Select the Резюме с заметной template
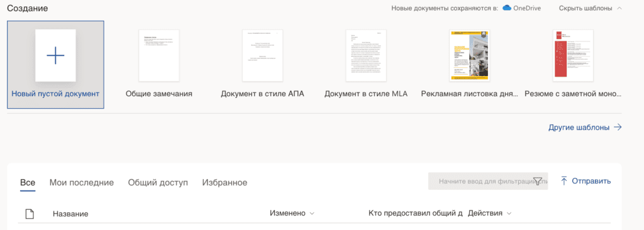The width and height of the screenshot is (644, 230). [x=573, y=55]
